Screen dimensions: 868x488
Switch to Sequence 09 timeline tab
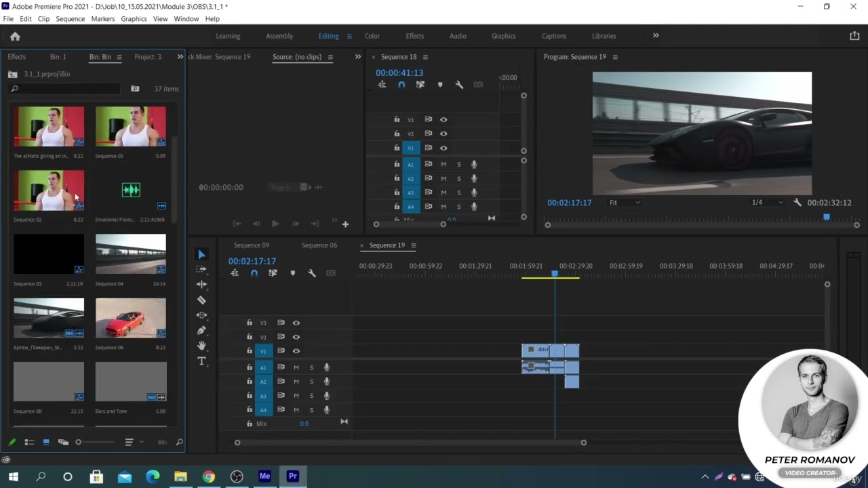252,245
